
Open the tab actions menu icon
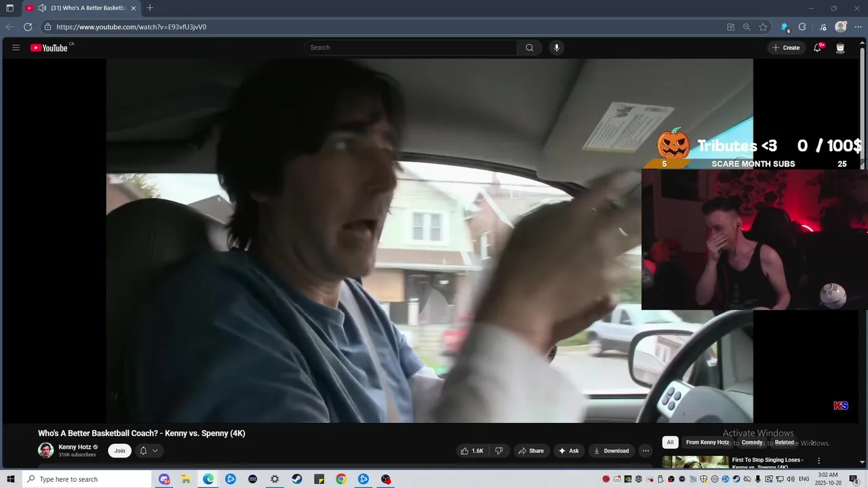point(9,8)
